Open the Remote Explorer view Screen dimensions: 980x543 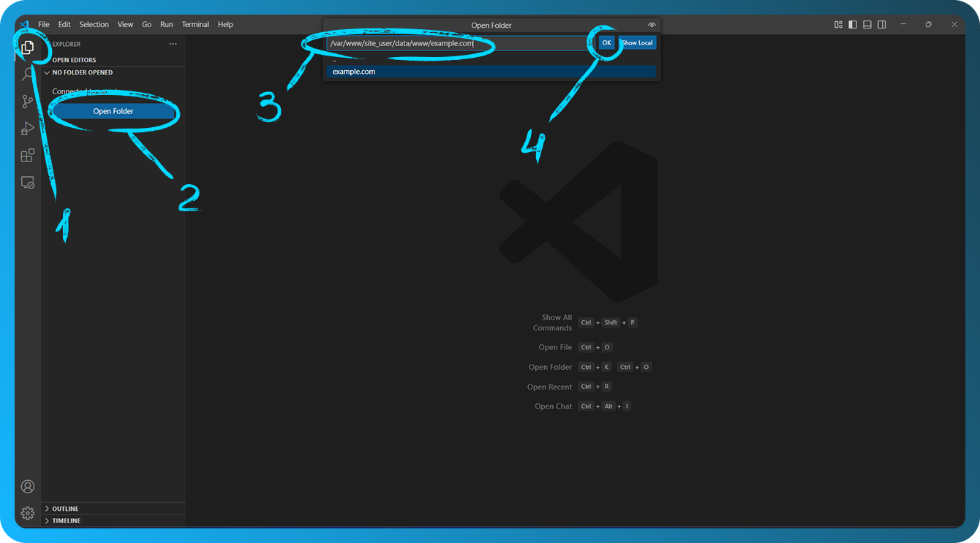(x=28, y=182)
